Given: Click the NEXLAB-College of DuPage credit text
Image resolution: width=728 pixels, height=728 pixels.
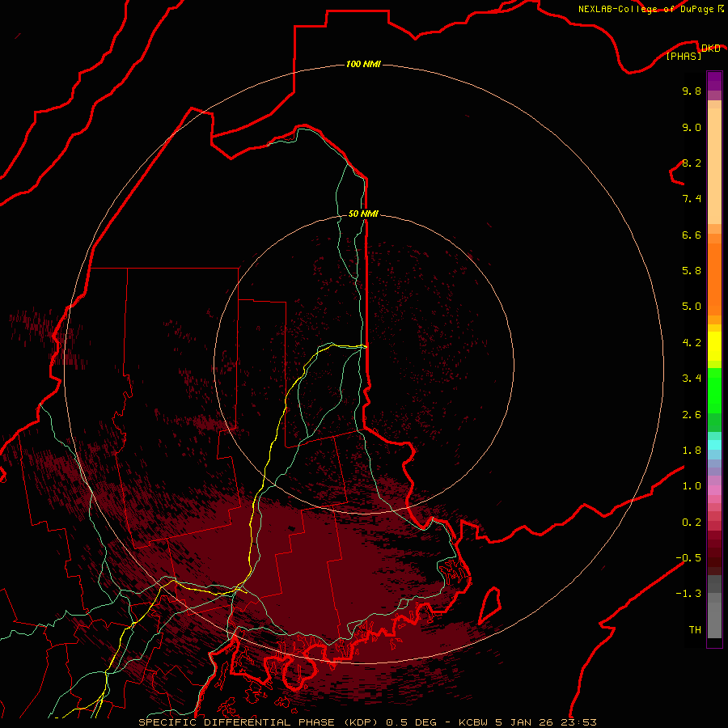Looking at the screenshot, I should click(x=645, y=9).
